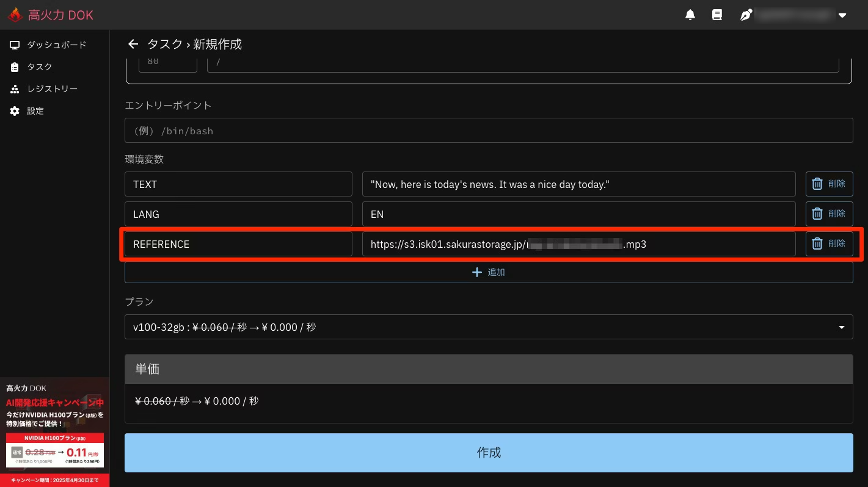Delete the LANG environment variable

[x=829, y=214]
